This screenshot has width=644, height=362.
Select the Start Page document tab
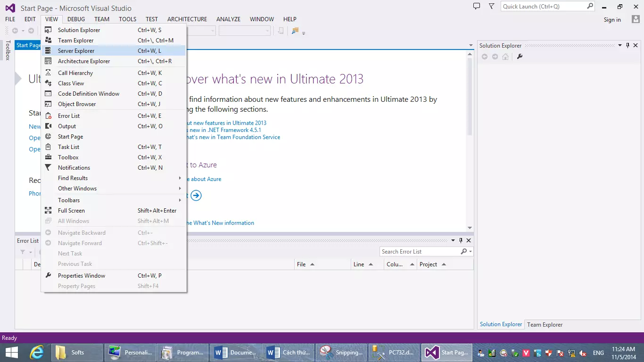pos(28,45)
